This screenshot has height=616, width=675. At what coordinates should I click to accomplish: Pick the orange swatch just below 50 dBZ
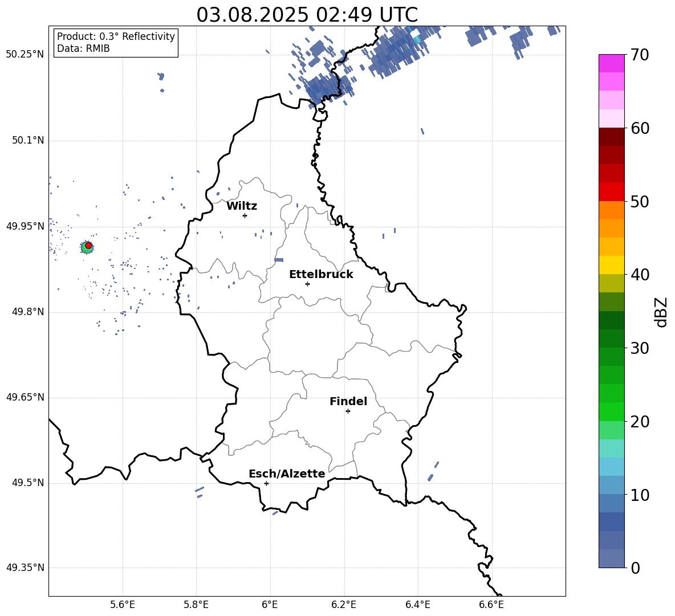point(611,210)
